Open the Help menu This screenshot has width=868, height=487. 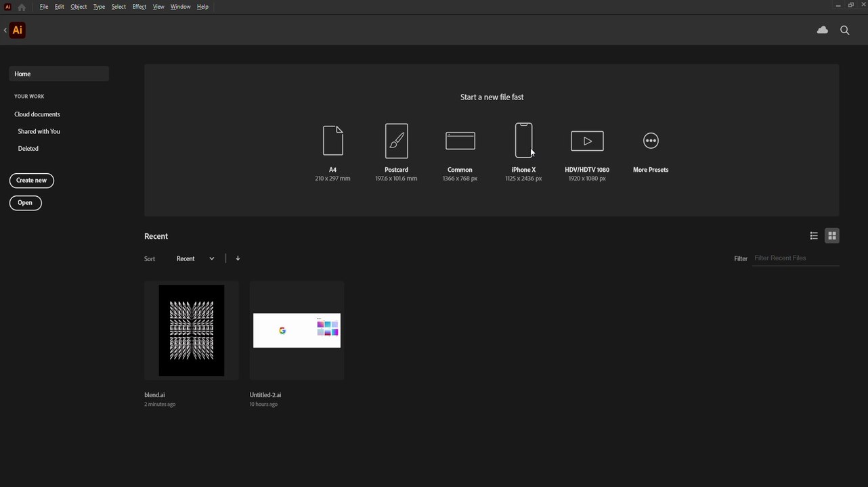[202, 7]
